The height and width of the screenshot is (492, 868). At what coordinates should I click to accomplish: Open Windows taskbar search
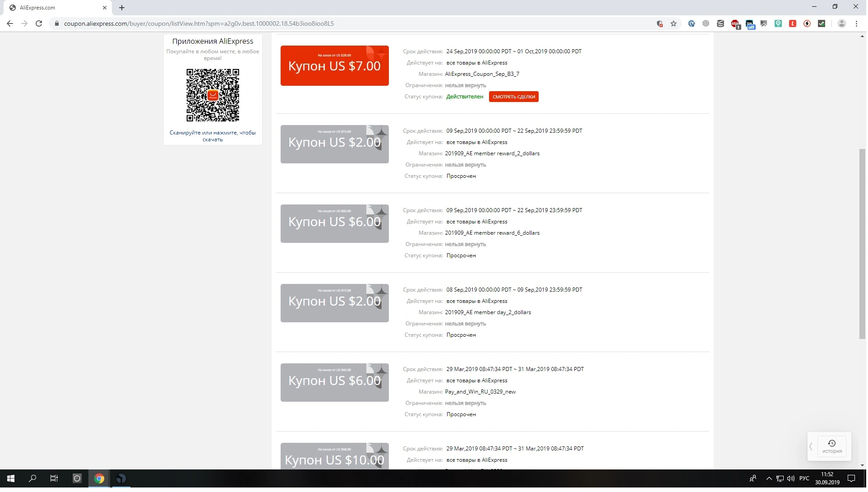[32, 478]
